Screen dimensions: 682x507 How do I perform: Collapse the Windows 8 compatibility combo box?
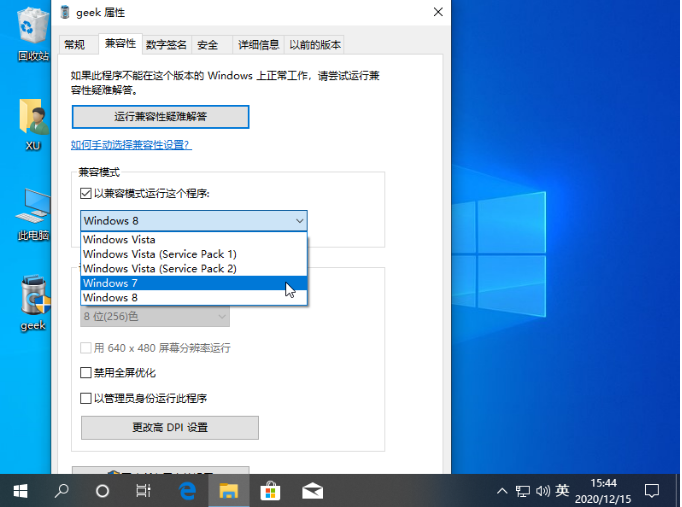tap(194, 220)
